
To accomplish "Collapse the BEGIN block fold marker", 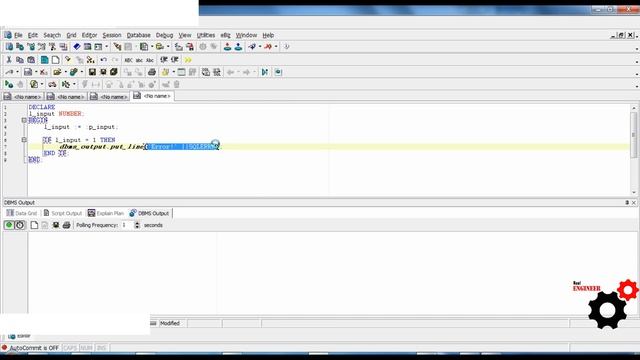I will click(x=24, y=120).
